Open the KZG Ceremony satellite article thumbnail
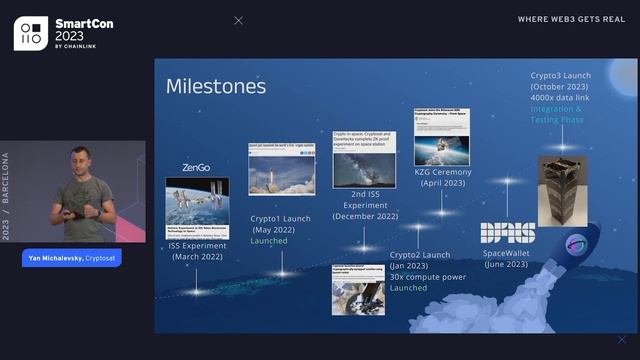 (x=442, y=137)
